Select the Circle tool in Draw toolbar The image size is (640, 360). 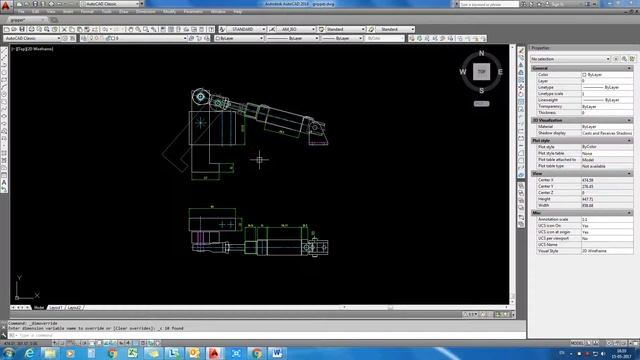tap(4, 94)
